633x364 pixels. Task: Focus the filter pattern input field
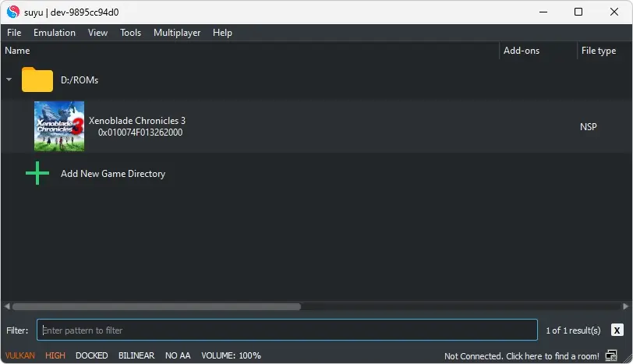tap(287, 330)
